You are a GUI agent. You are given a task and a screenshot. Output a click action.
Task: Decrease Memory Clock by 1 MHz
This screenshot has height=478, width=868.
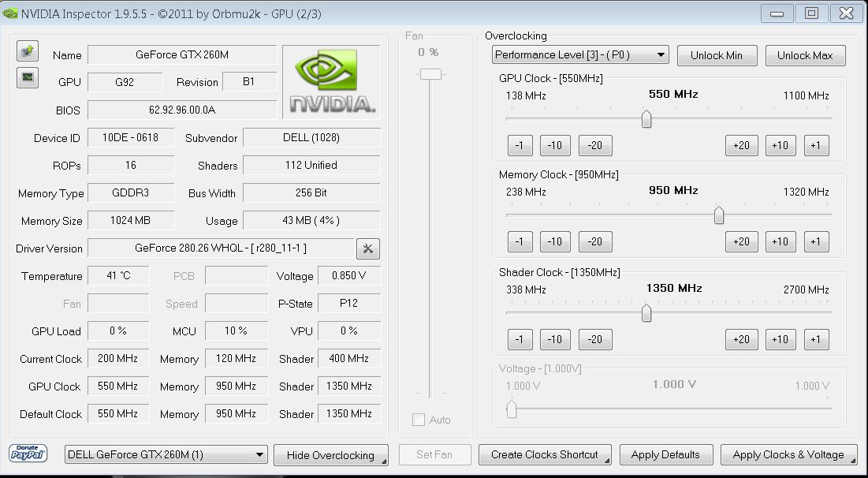point(520,241)
